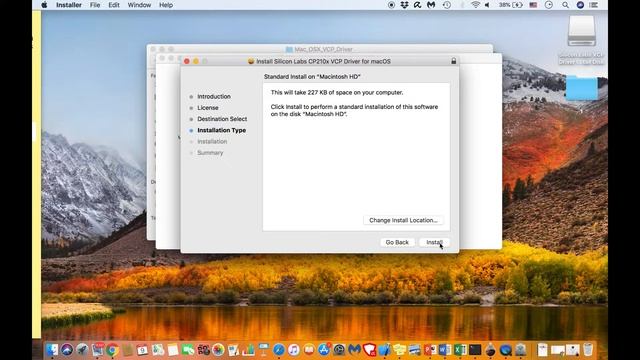Open the US flag input source menu
Image resolution: width=640 pixels, height=360 pixels.
click(x=533, y=5)
